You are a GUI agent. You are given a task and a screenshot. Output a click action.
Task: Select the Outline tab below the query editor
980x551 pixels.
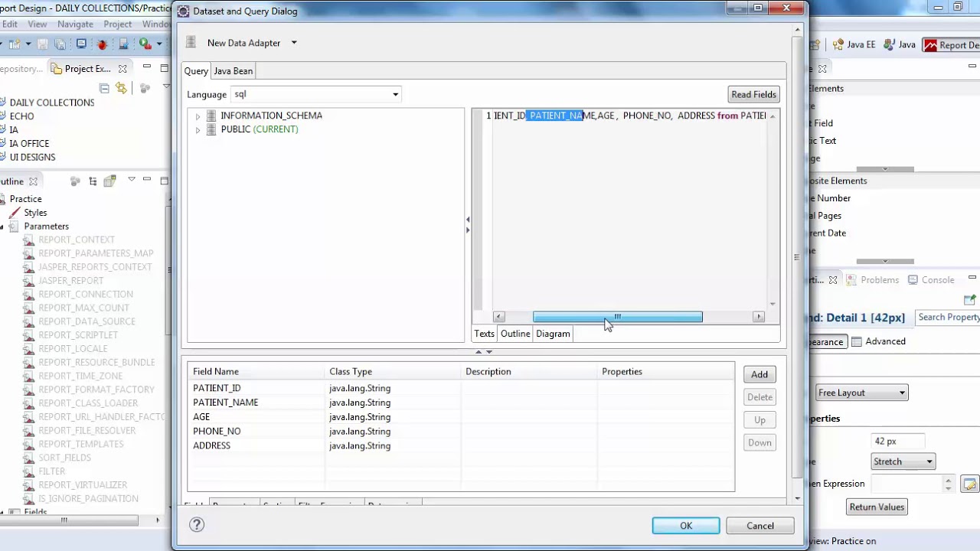[x=515, y=334]
